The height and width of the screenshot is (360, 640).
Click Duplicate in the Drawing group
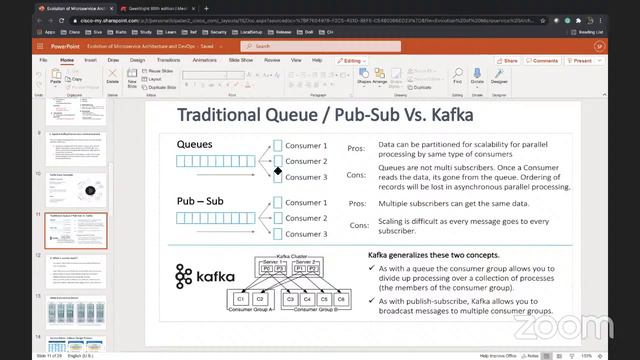tap(420, 87)
